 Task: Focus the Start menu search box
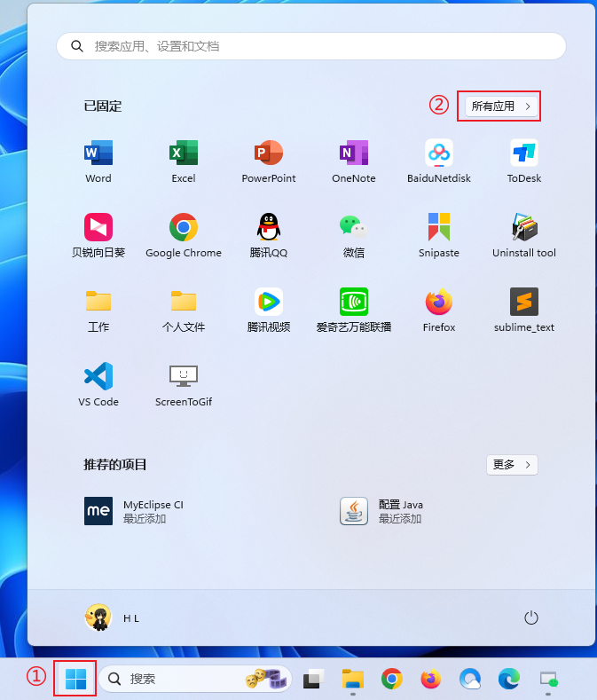click(x=311, y=46)
